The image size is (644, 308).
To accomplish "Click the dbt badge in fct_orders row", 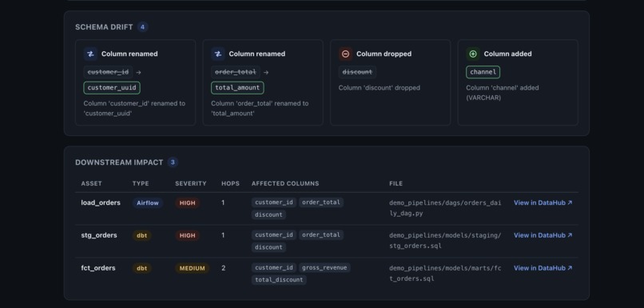I will click(141, 268).
